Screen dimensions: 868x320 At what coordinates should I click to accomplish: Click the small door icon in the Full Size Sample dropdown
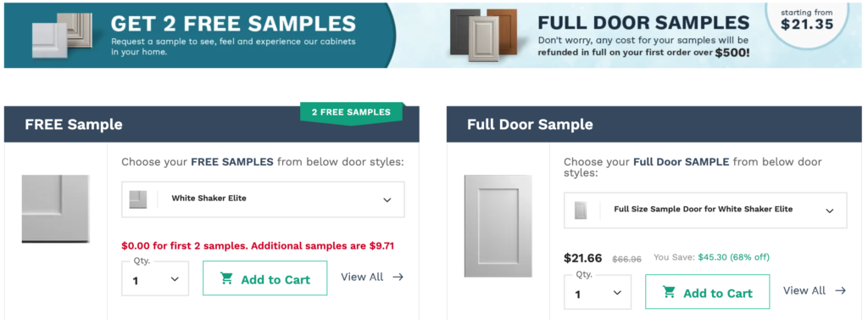[x=580, y=211]
